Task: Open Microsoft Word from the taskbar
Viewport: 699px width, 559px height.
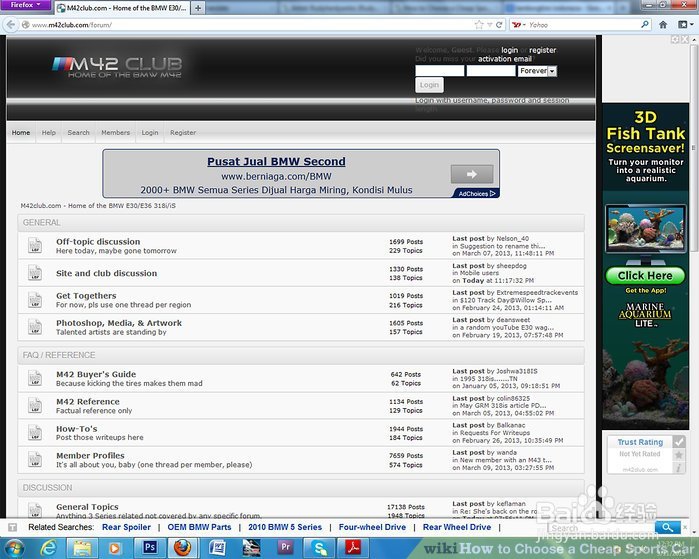Action: pos(218,547)
